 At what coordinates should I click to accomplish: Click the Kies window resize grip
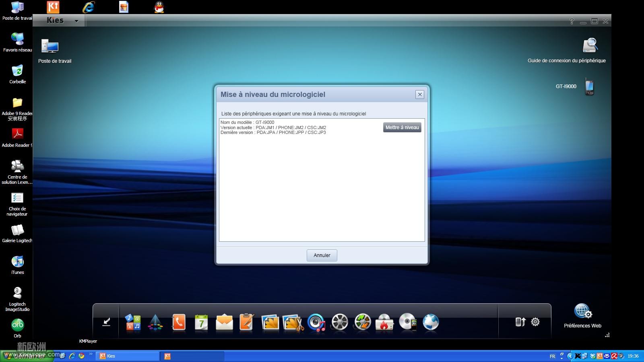(x=607, y=335)
